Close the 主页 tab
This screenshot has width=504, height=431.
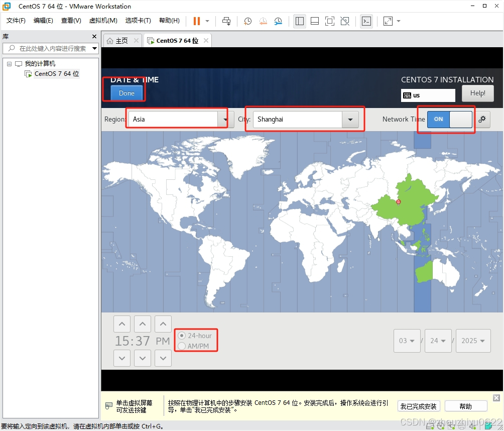click(x=136, y=41)
